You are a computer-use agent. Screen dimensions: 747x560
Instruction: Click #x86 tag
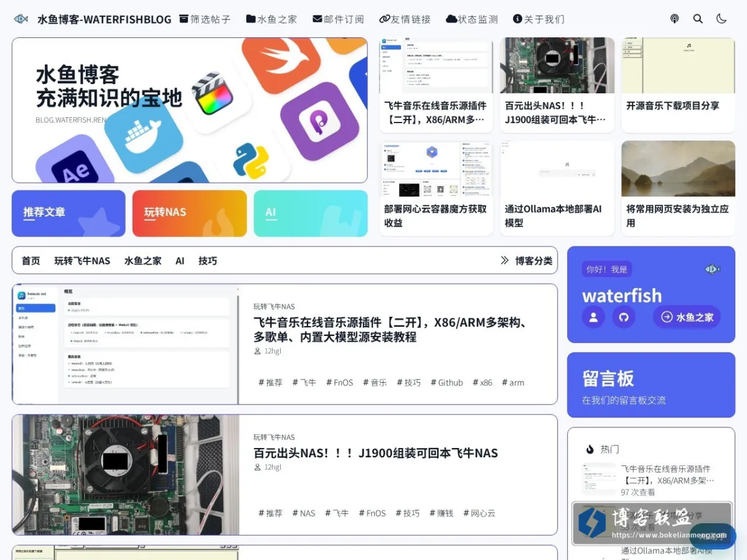pyautogui.click(x=482, y=383)
